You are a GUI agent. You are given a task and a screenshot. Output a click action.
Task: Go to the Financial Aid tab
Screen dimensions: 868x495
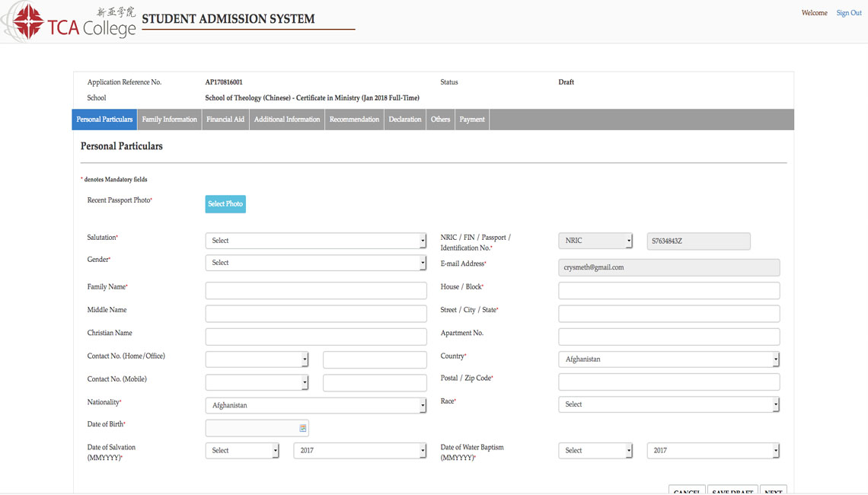[225, 120]
